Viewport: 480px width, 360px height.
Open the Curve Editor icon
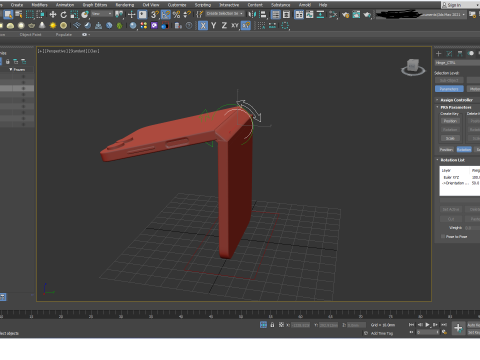click(x=310, y=15)
